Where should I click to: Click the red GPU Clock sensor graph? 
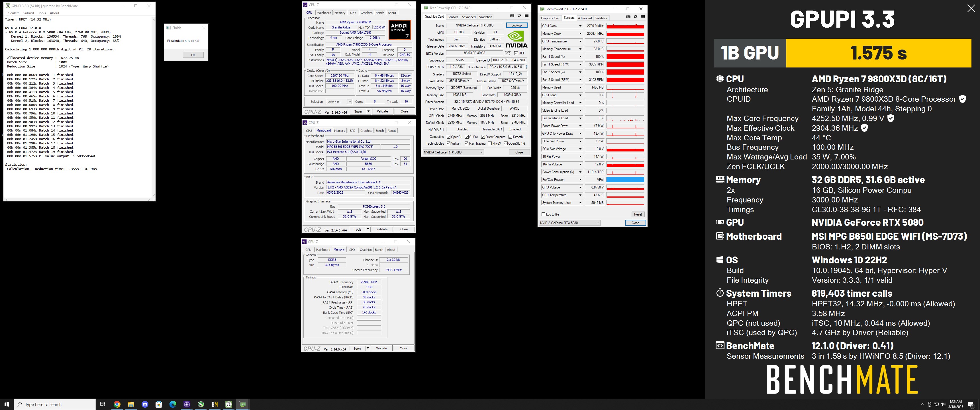pos(625,26)
